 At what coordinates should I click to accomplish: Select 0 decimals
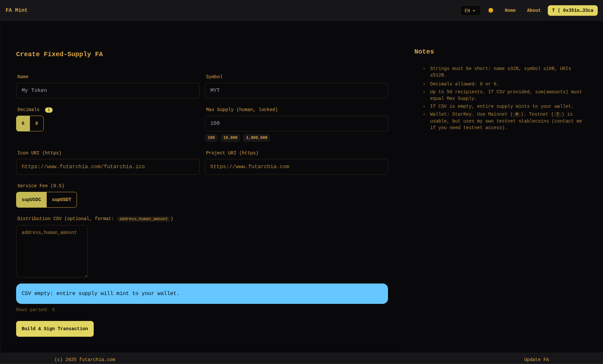(x=36, y=123)
